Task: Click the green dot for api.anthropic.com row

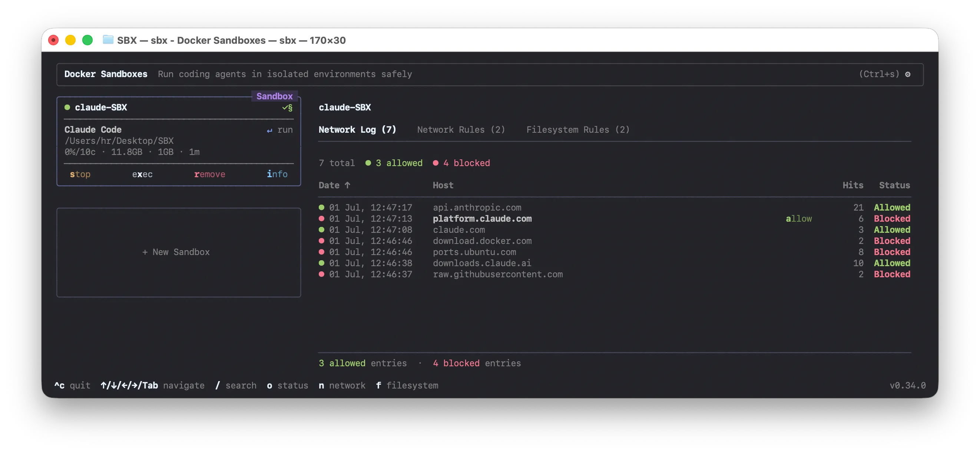Action: 321,208
